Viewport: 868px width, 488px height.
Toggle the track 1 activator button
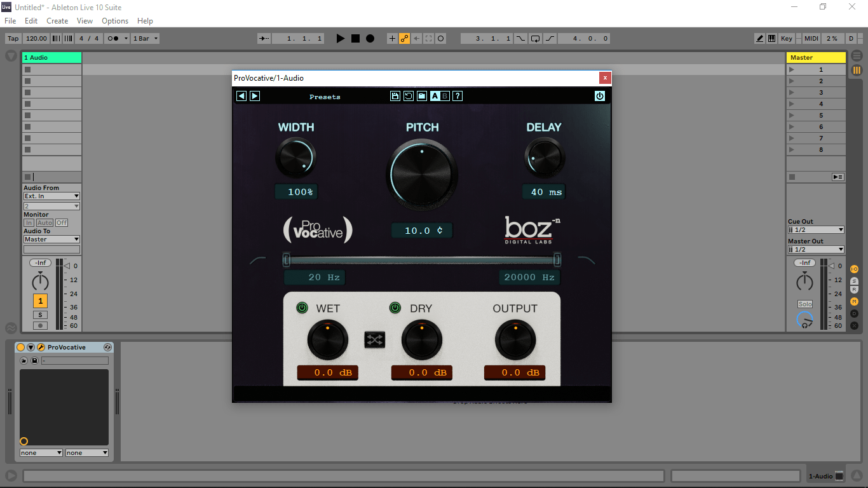(40, 301)
